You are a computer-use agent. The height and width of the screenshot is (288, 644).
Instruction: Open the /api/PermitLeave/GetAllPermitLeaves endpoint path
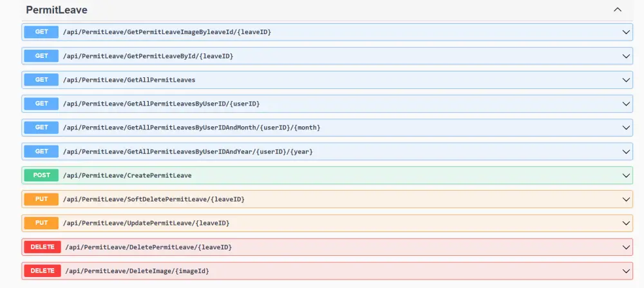[x=129, y=80]
